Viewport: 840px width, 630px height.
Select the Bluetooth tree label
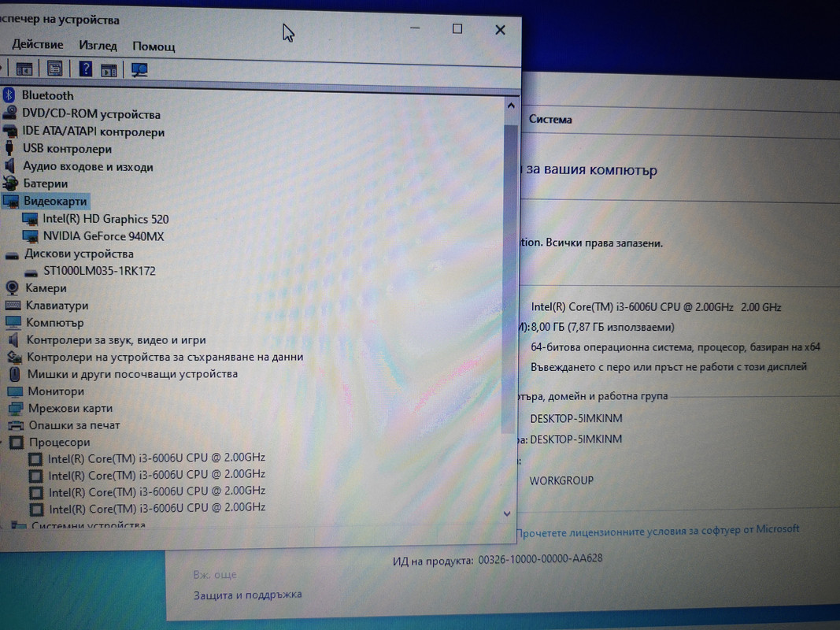48,95
